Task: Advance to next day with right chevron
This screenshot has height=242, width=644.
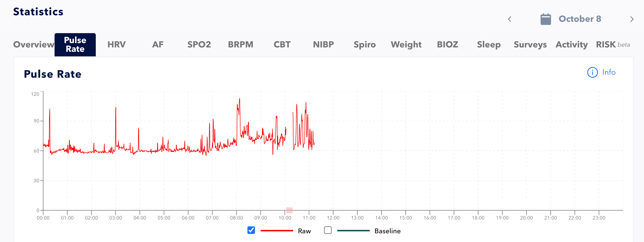Action: pos(632,19)
